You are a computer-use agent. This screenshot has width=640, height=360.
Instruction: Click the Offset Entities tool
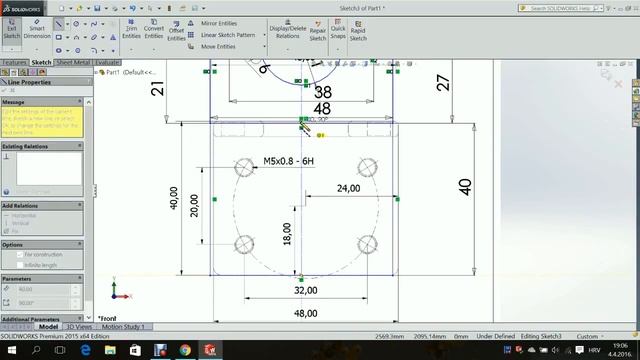(176, 31)
